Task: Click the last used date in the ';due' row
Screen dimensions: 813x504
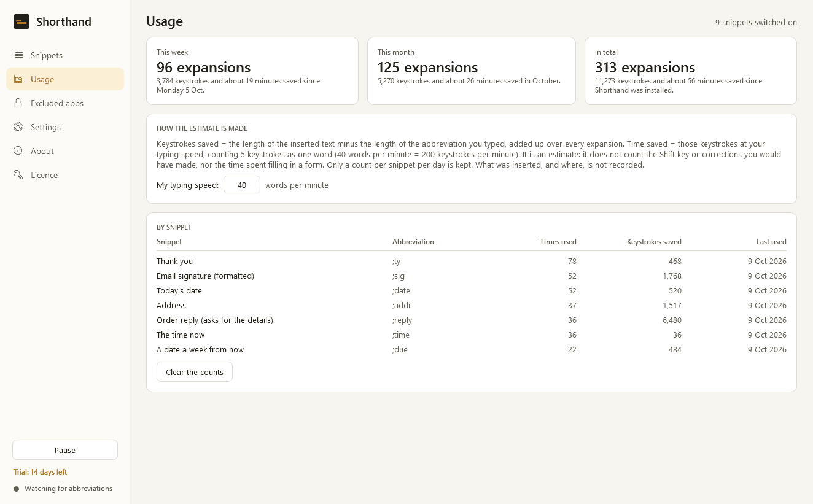Action: tap(767, 350)
